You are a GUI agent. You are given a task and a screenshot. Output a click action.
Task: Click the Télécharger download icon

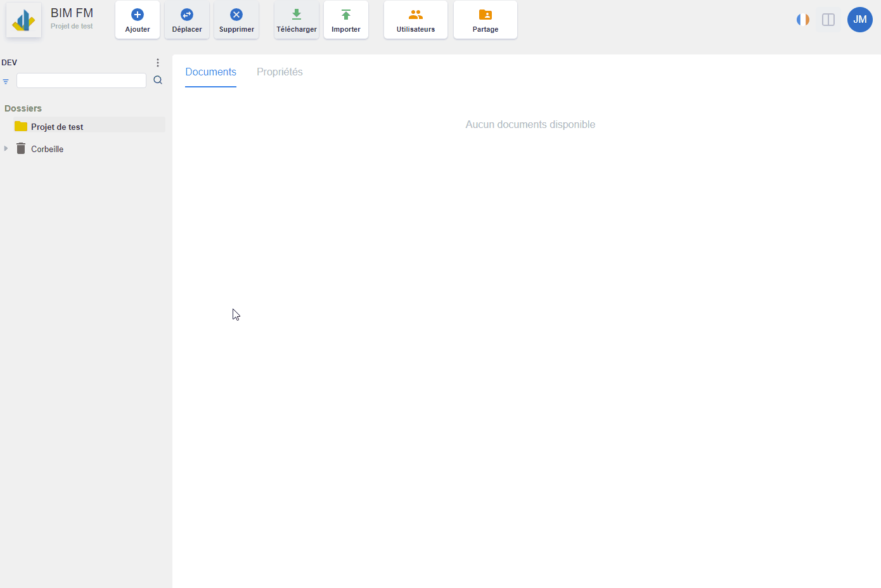297,15
